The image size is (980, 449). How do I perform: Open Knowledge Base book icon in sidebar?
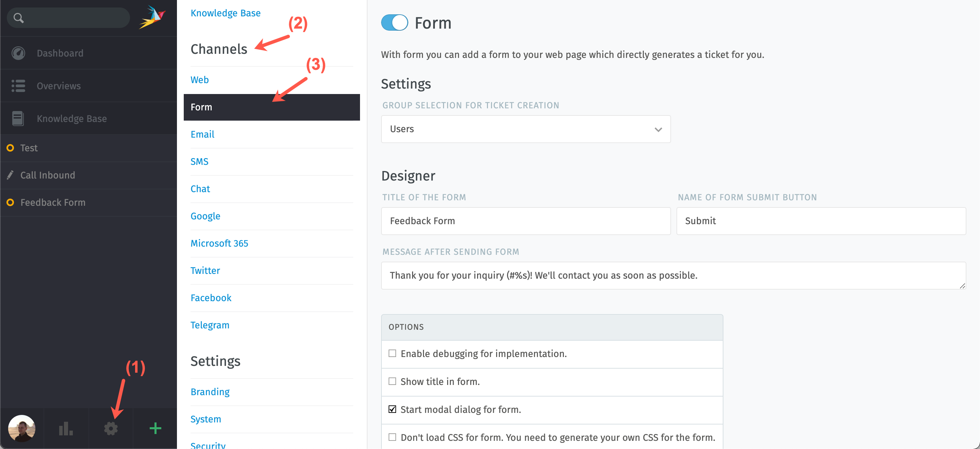18,119
